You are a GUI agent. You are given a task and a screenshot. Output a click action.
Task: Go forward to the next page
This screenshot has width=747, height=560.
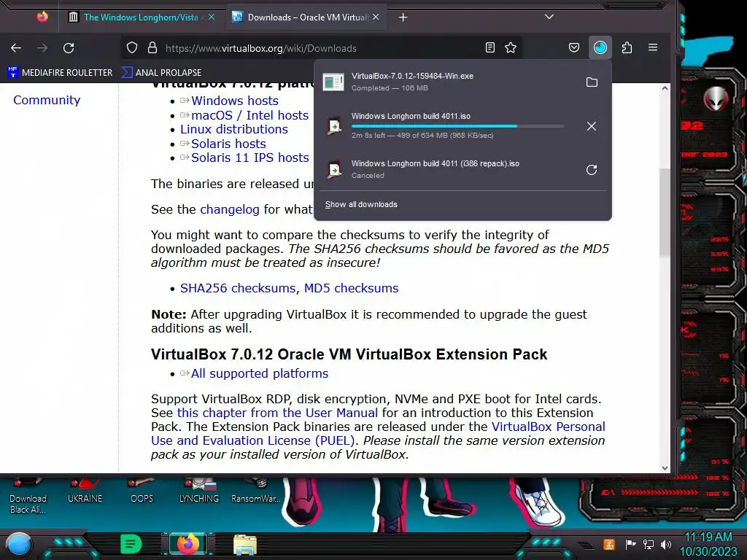(42, 47)
